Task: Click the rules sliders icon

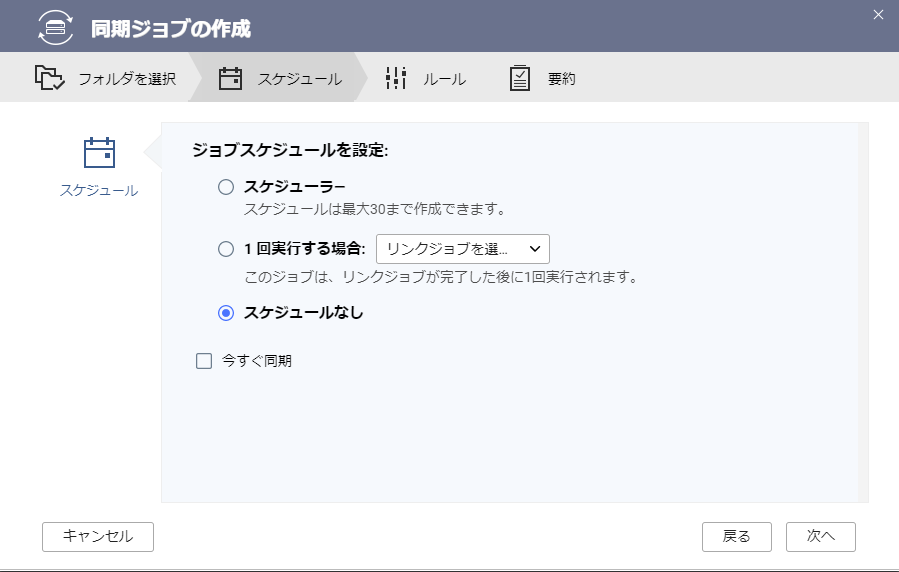Action: [396, 78]
